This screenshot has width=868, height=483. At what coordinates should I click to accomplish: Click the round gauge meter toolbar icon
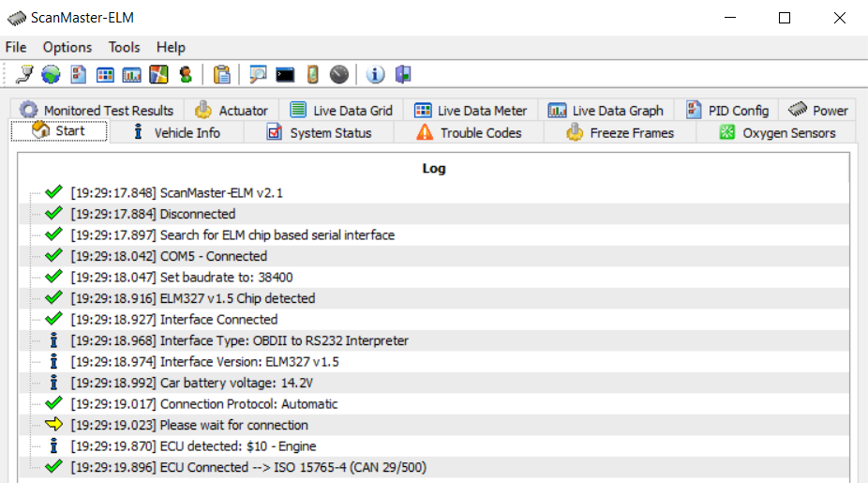point(339,74)
